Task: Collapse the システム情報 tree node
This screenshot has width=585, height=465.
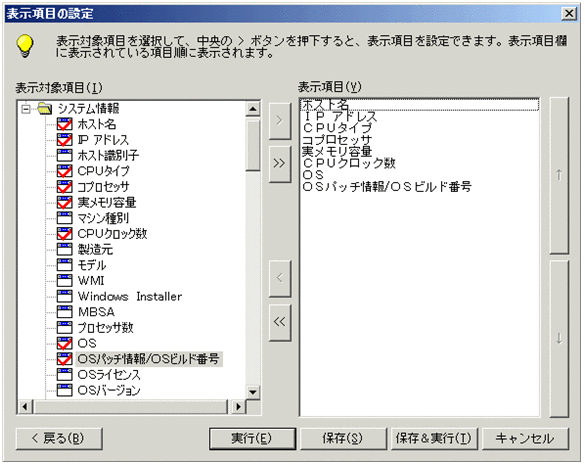Action: 26,109
